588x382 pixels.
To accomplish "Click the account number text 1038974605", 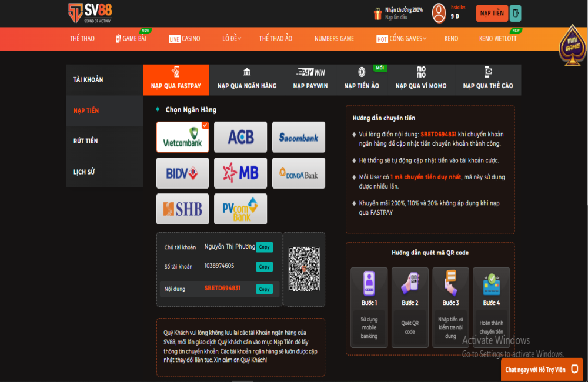I will pos(219,266).
